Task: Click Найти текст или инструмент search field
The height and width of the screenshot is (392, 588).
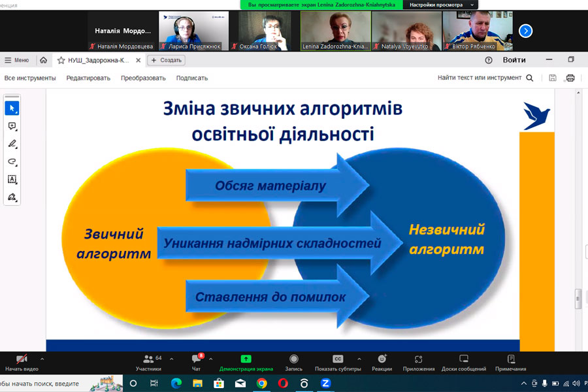Action: point(480,78)
